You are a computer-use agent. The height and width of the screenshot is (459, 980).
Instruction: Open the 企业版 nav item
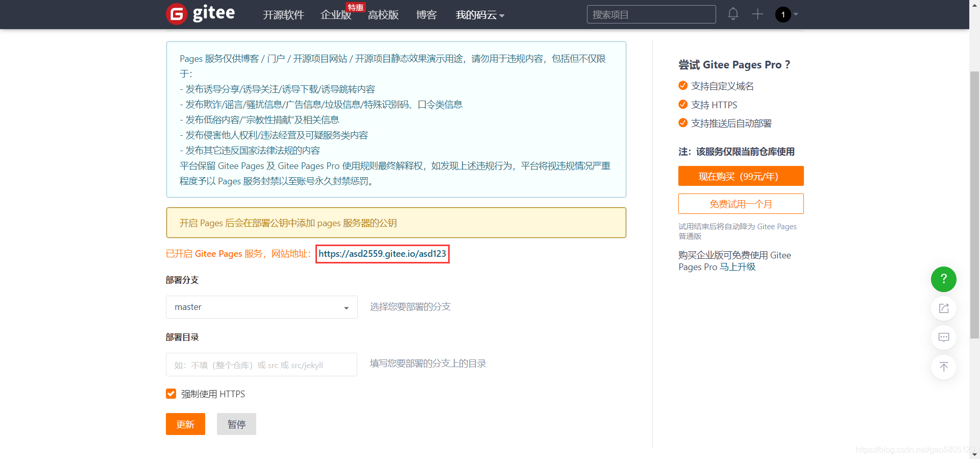pos(335,15)
